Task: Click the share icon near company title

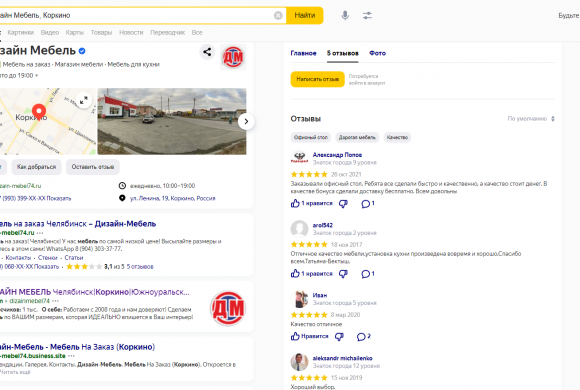Action: pos(207,52)
